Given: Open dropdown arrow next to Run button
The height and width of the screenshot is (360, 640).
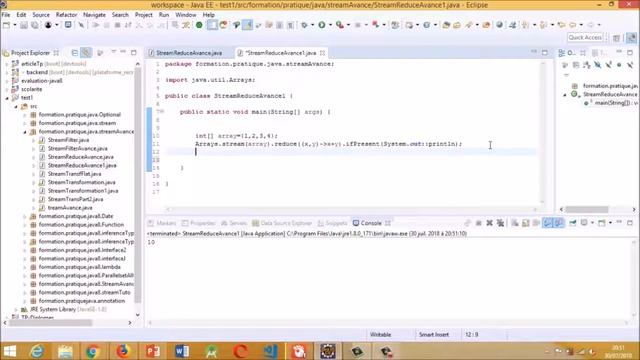Looking at the screenshot, I should 330,25.
